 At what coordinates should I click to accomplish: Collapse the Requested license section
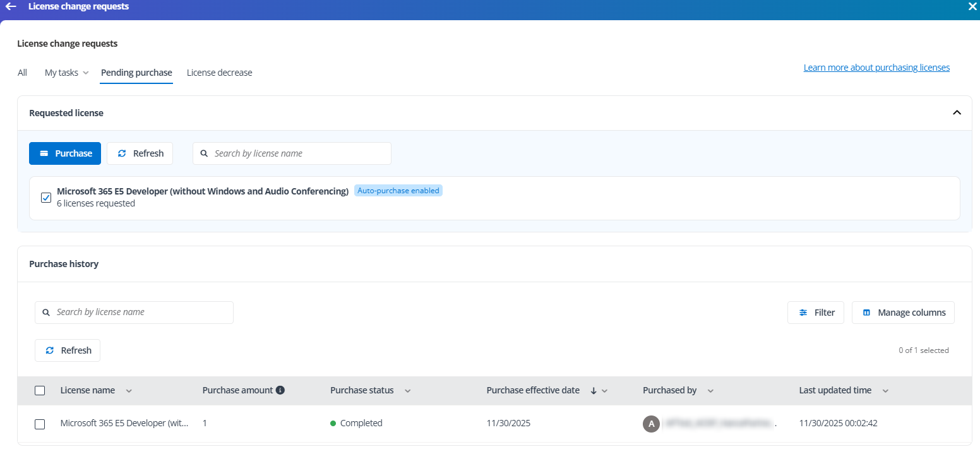pyautogui.click(x=957, y=112)
